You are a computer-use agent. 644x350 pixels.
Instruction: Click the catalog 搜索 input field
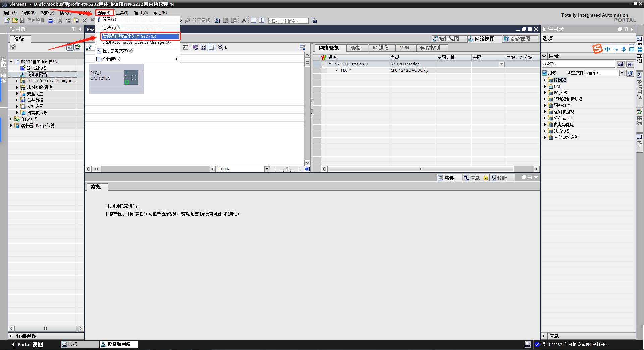[579, 64]
